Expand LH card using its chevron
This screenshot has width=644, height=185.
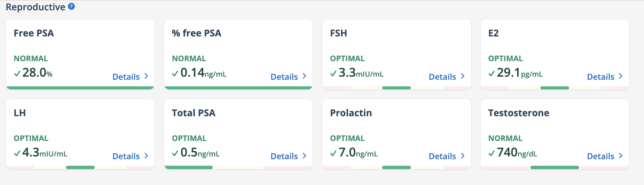tap(146, 156)
